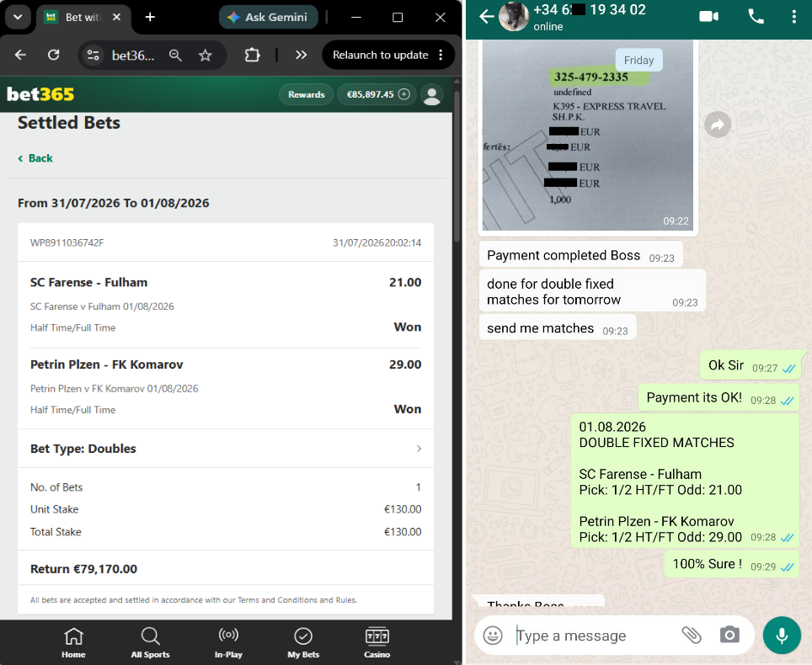812x665 pixels.
Task: Open the zoom magnifier in the address bar
Action: [175, 55]
